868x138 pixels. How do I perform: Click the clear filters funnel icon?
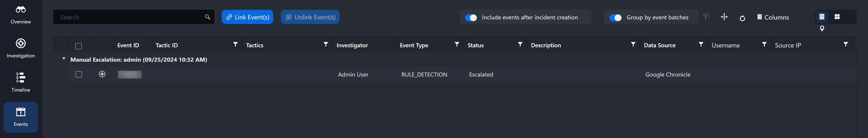(706, 17)
